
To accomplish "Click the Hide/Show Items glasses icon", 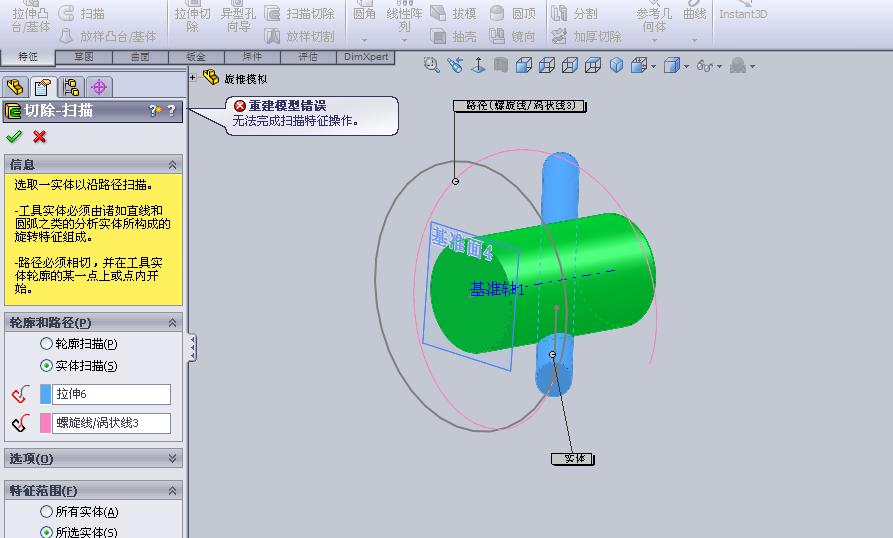I will [704, 66].
